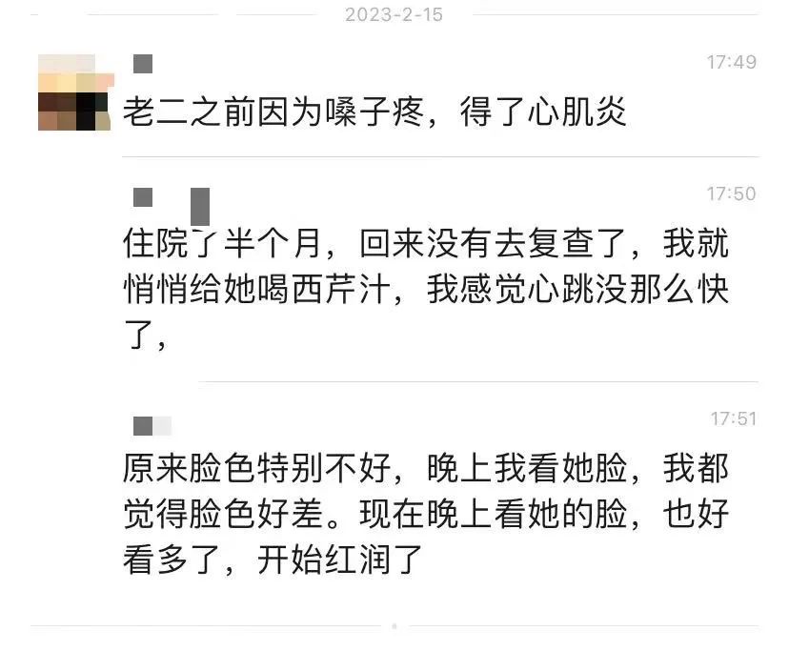Click the text 觉得脸色好差
This screenshot has height=672, width=789.
coord(223,514)
